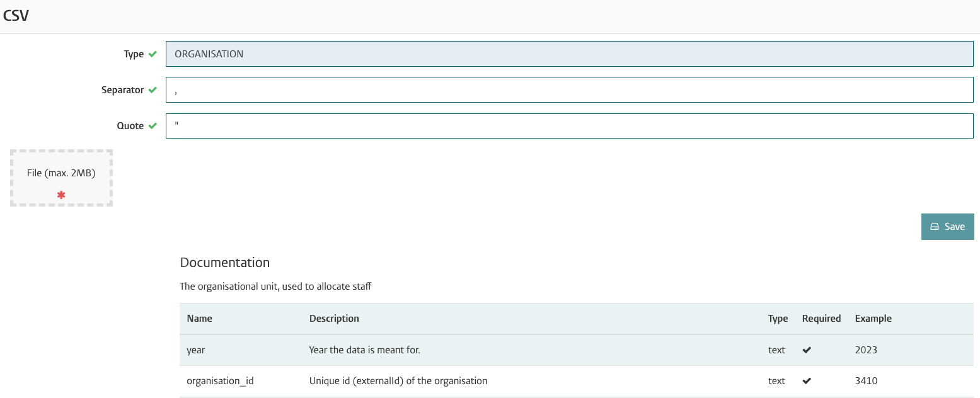Click the required checkmark in the organisation_id row

[x=807, y=381]
